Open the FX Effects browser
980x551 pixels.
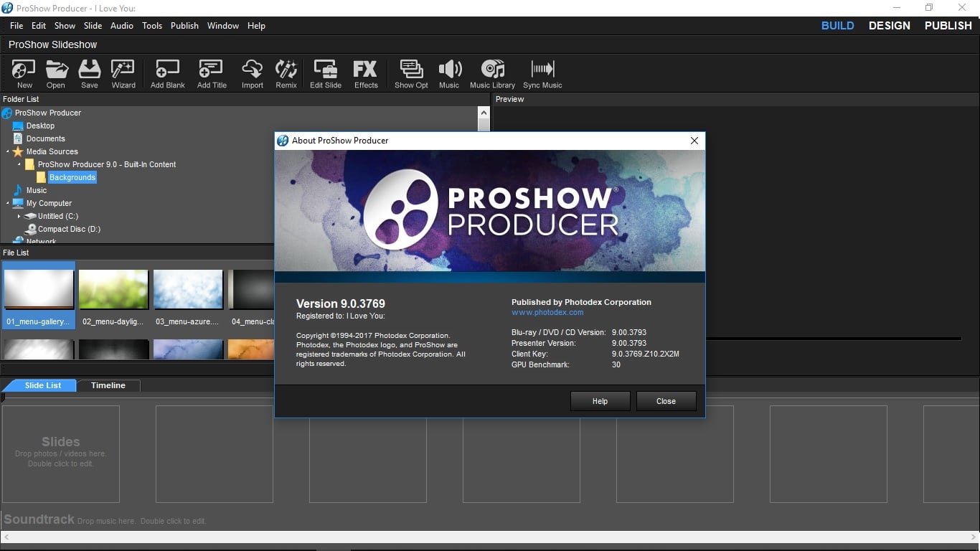point(366,72)
